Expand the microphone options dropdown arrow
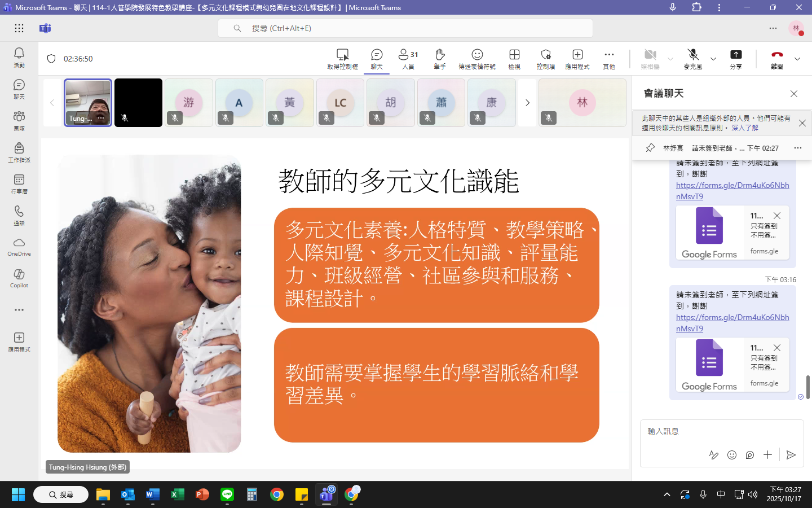The image size is (812, 508). coord(713,59)
